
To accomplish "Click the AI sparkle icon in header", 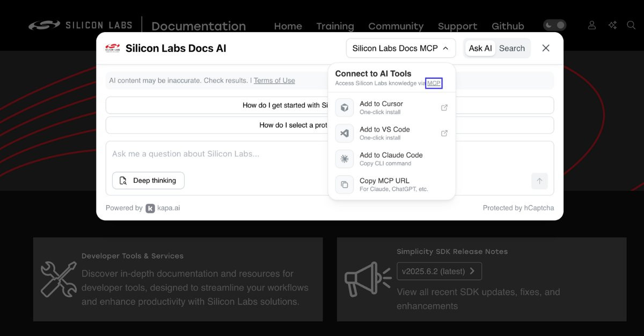I will pyautogui.click(x=612, y=25).
